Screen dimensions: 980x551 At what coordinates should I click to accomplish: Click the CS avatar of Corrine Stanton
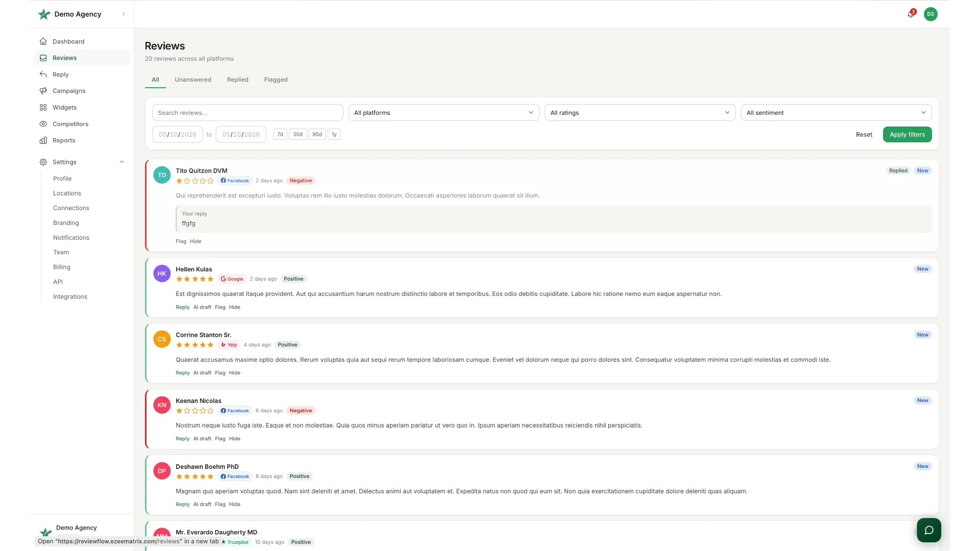162,339
